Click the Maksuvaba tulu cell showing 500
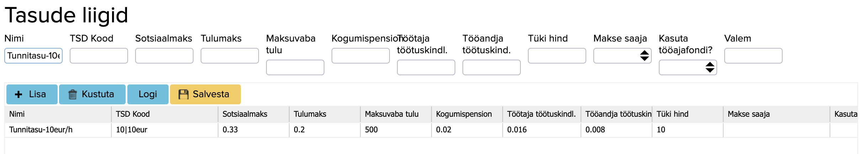The image size is (868, 154). (x=371, y=130)
